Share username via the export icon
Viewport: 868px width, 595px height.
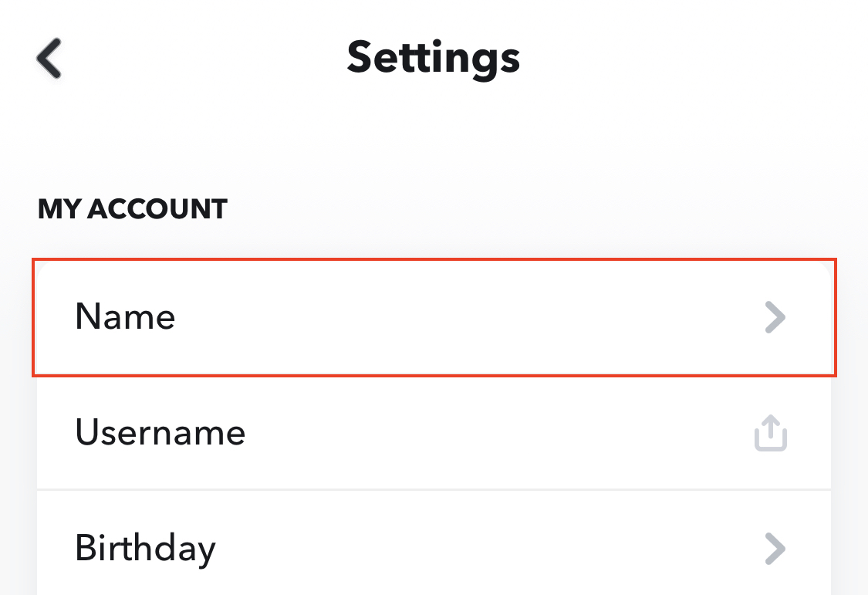[x=771, y=432]
